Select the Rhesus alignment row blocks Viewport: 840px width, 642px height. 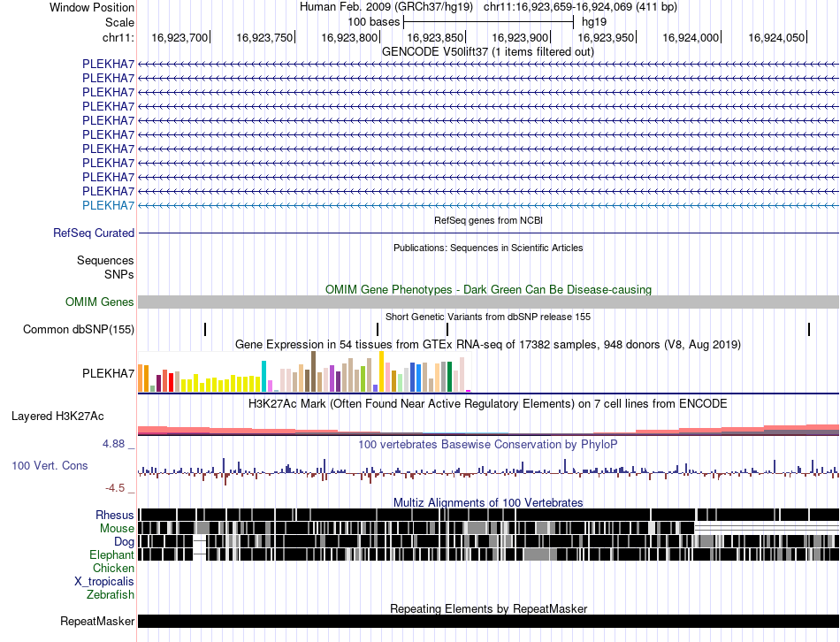click(489, 515)
